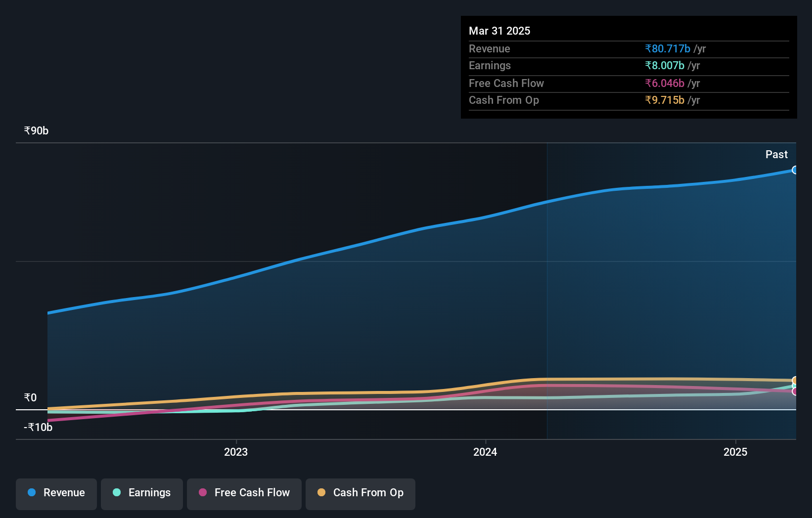This screenshot has width=812, height=518.
Task: Toggle the Revenue legend button
Action: click(x=56, y=494)
